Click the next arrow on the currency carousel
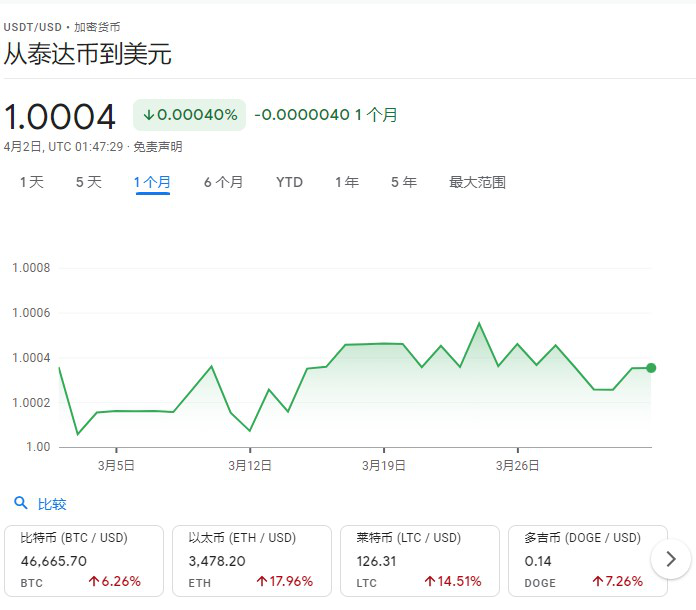696x610 pixels. [x=670, y=558]
